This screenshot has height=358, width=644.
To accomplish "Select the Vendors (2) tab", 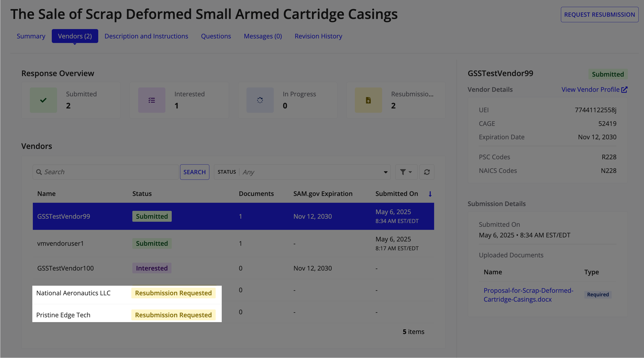I will (x=75, y=36).
